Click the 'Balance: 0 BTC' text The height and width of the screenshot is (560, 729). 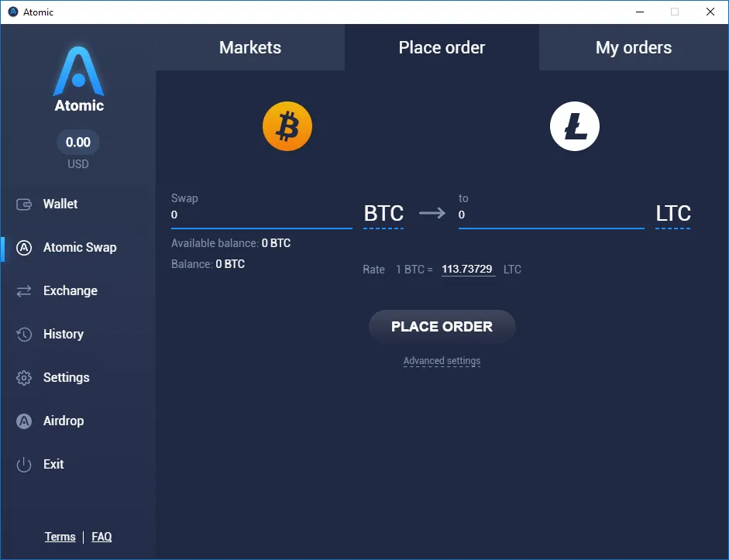[x=208, y=264]
